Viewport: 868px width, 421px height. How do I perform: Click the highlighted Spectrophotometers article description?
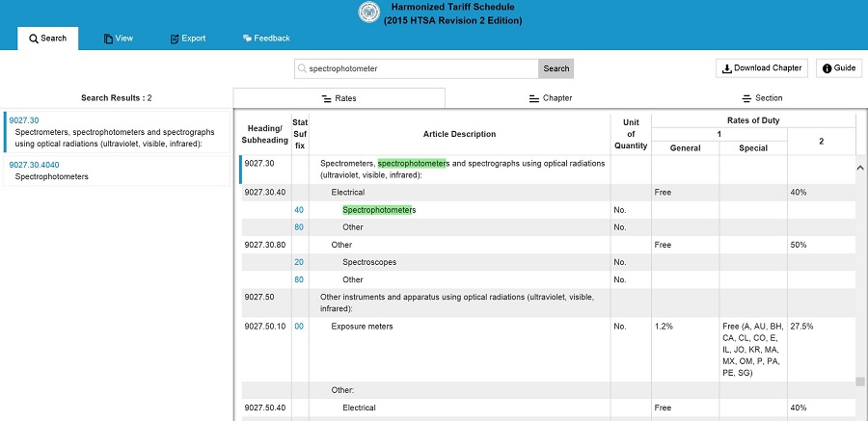(x=379, y=210)
